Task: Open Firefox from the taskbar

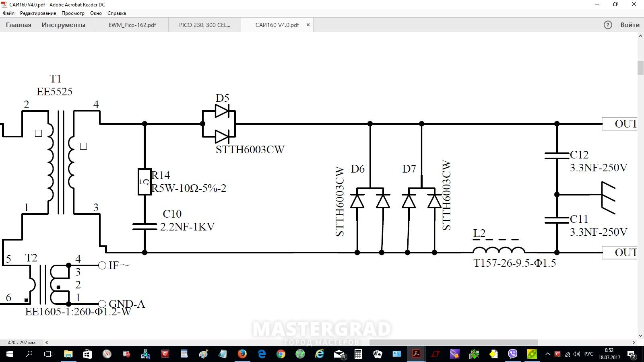Action: click(x=242, y=354)
